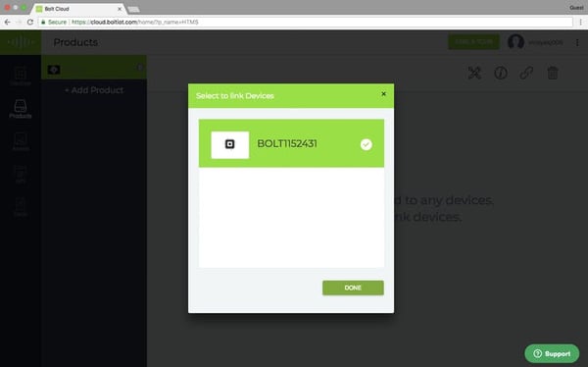This screenshot has height=367, width=588.
Task: Toggle the BOLT1152431 selection checkmark
Action: pyautogui.click(x=366, y=144)
